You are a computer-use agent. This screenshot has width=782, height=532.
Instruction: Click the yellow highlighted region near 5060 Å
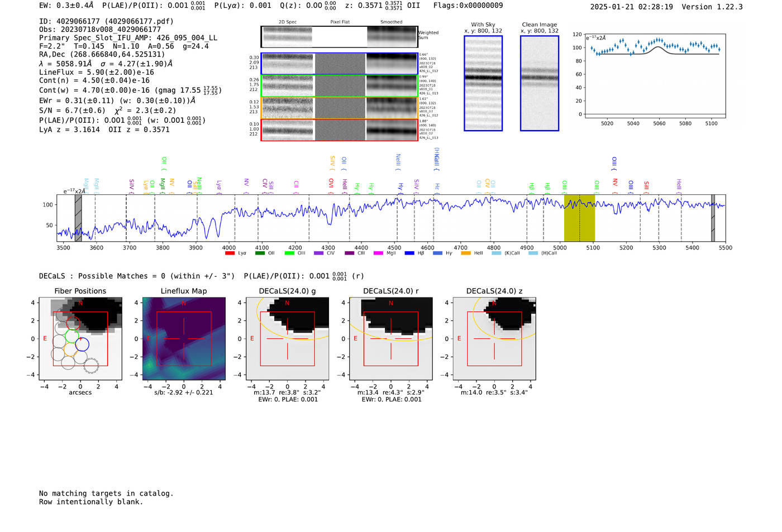[x=579, y=218]
